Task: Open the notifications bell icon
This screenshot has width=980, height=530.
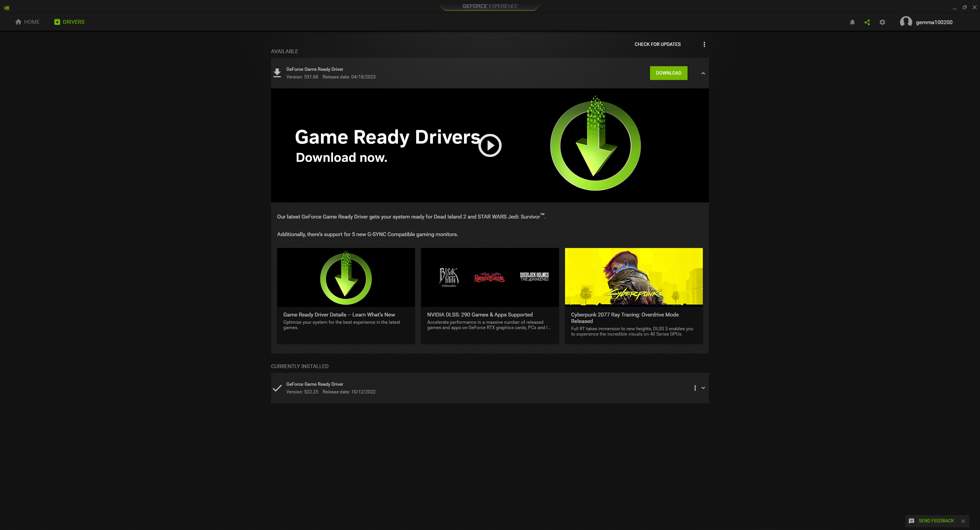Action: click(x=852, y=22)
